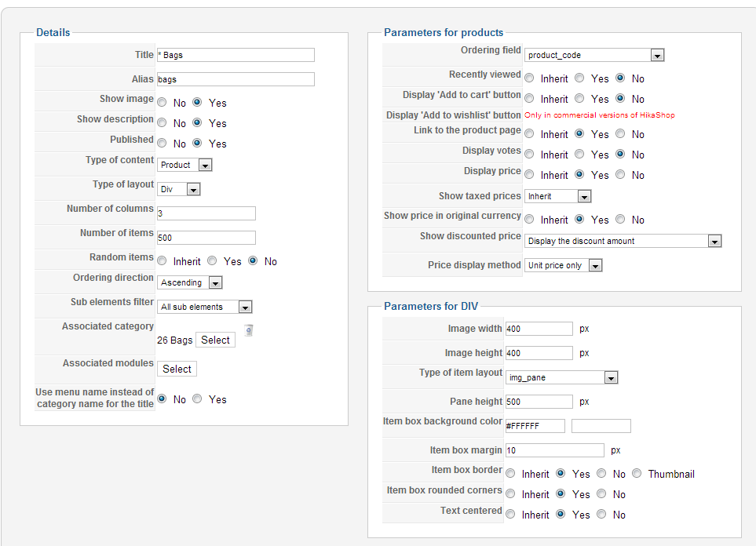This screenshot has height=546, width=756.
Task: Focus the Alias input field
Action: [236, 79]
